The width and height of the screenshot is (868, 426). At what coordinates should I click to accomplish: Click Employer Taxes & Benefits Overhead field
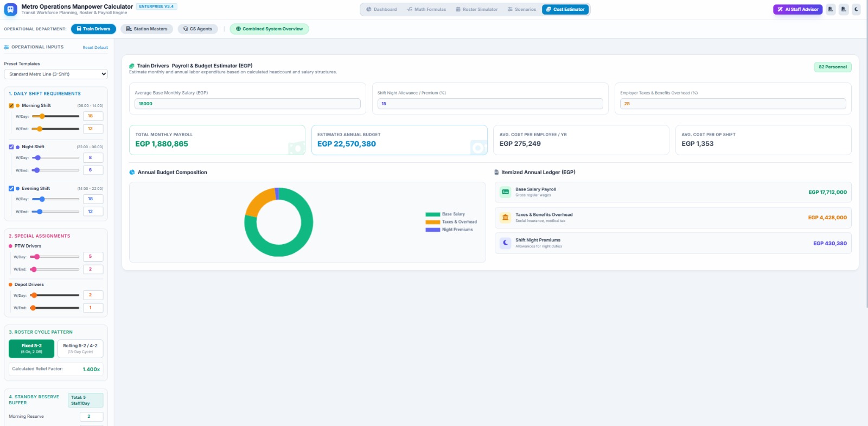(x=733, y=104)
